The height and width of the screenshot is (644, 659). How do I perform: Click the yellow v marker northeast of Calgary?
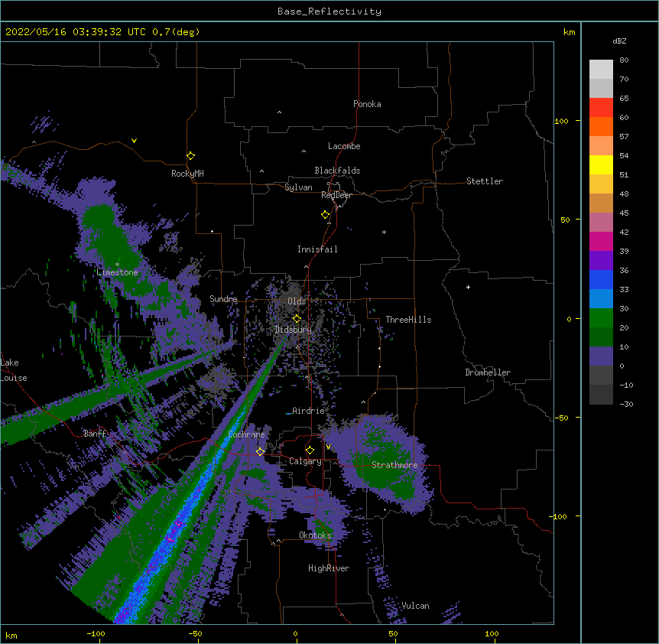click(328, 447)
